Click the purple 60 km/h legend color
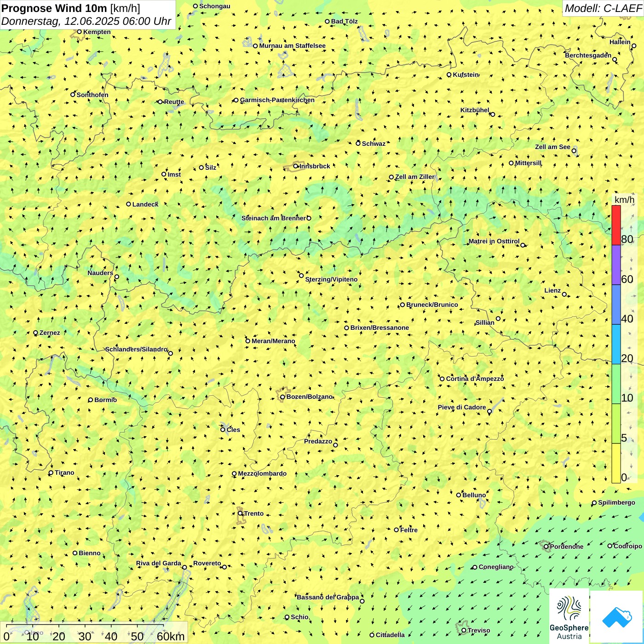Viewport: 644px width, 644px height. click(x=616, y=265)
